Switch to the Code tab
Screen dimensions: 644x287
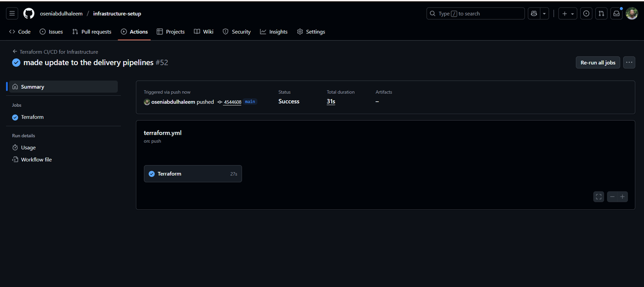point(20,32)
